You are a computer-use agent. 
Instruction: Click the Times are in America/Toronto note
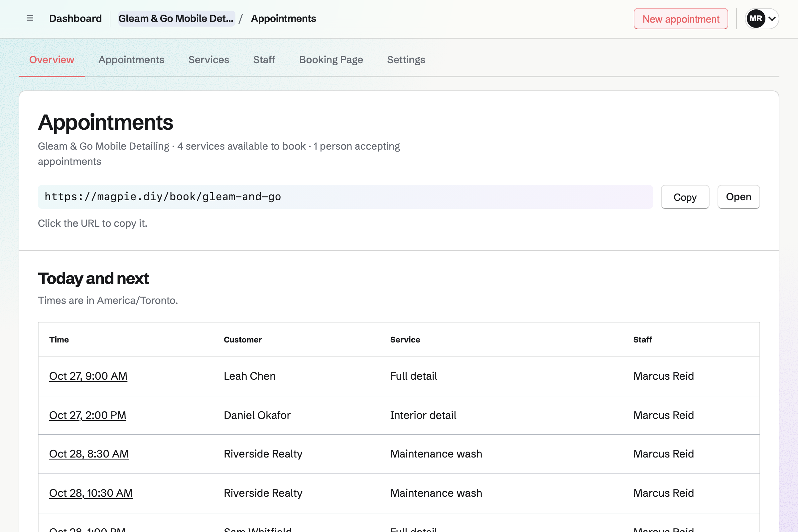tap(108, 301)
